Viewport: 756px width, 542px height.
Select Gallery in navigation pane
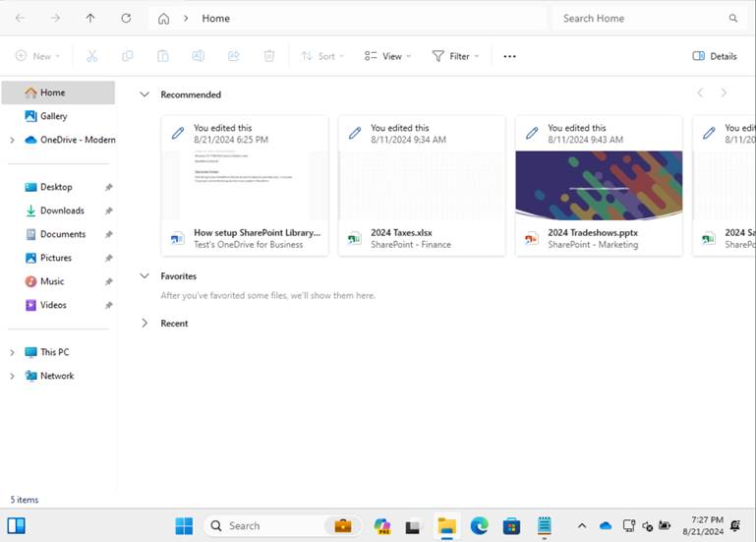tap(53, 116)
